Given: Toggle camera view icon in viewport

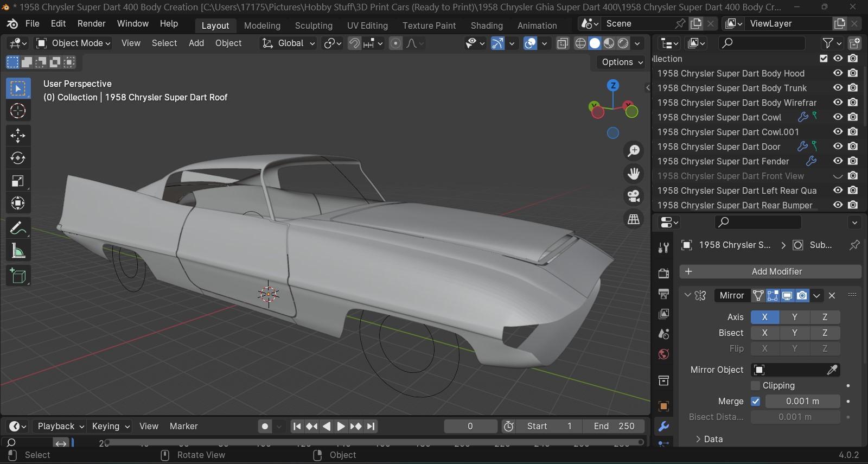Looking at the screenshot, I should [633, 196].
